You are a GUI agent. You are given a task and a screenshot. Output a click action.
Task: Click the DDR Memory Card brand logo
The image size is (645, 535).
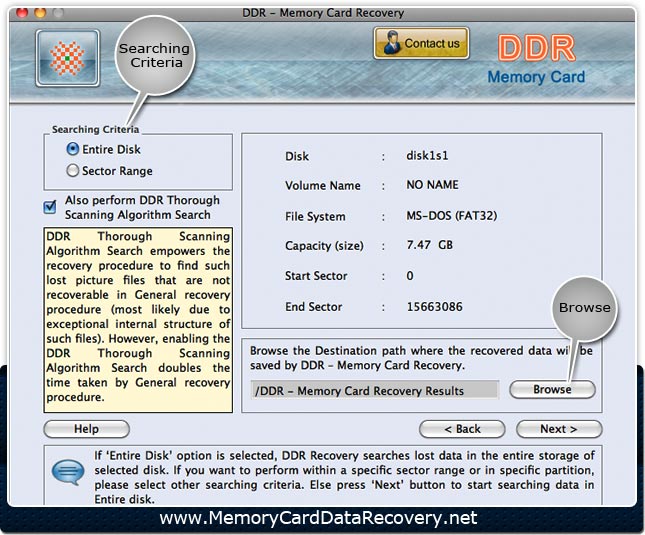coord(536,60)
